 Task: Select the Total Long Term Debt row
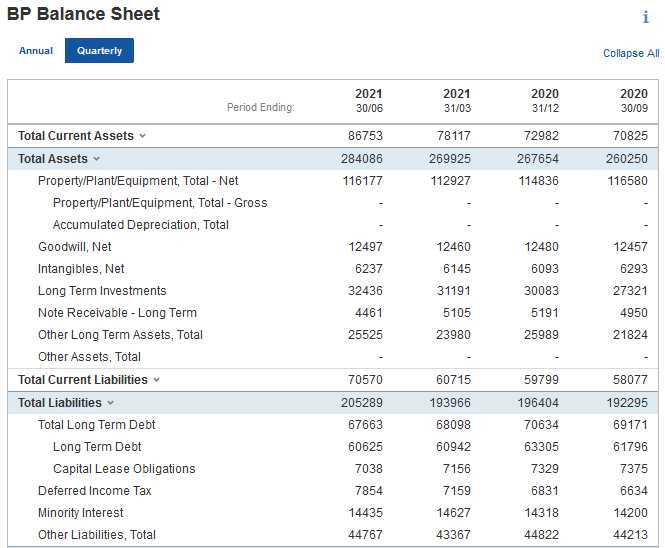(96, 425)
